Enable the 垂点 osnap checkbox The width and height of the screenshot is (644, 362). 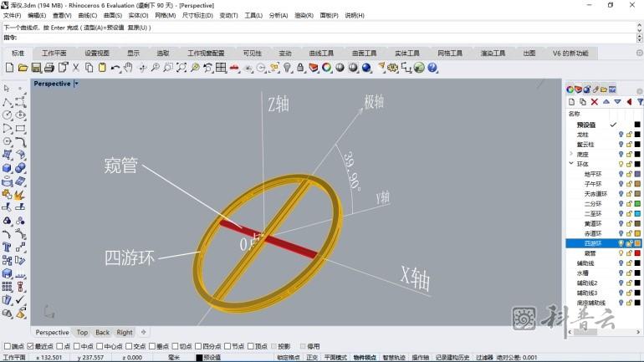(152, 346)
